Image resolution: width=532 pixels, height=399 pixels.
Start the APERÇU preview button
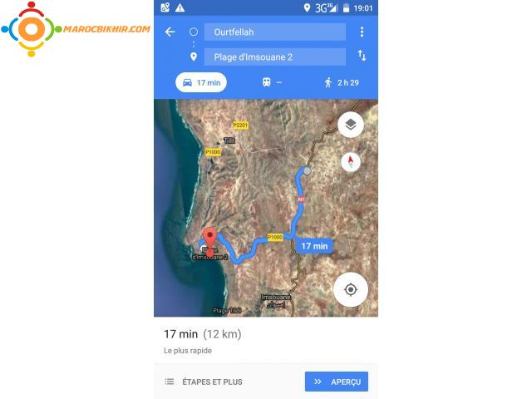pyautogui.click(x=337, y=382)
